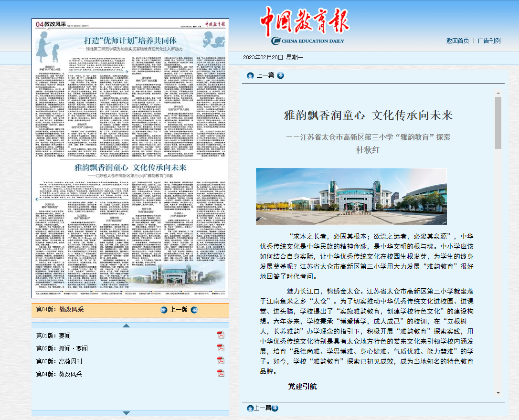Screen dimensions: 519x420
Task: Click the 上一版 link
Action: [x=179, y=310]
